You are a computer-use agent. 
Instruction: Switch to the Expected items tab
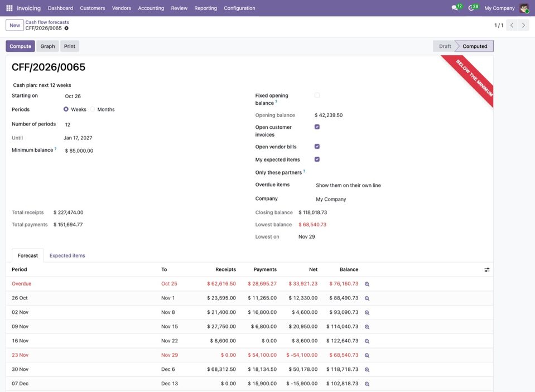67,255
